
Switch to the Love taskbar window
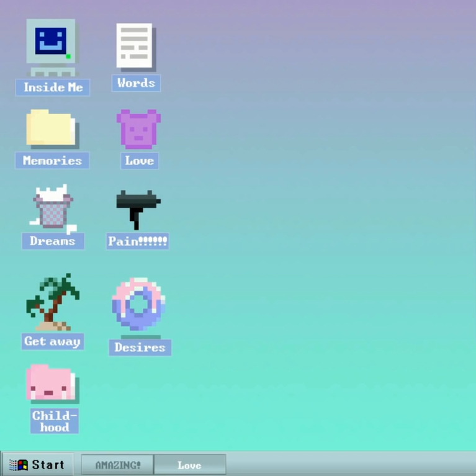pos(190,464)
